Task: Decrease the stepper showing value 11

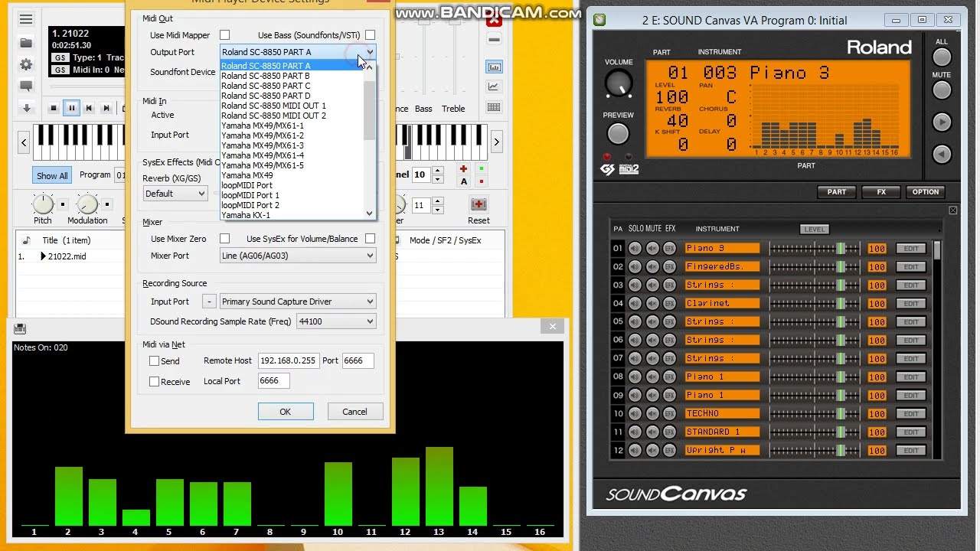Action: tap(437, 210)
